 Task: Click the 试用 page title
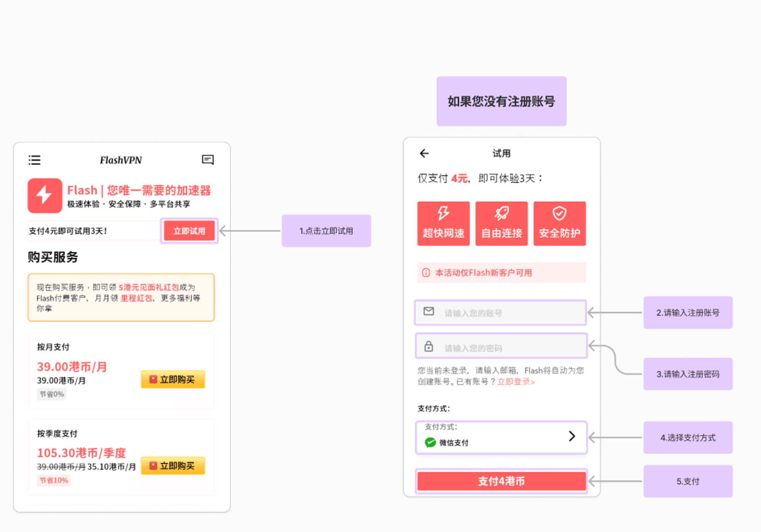[501, 153]
